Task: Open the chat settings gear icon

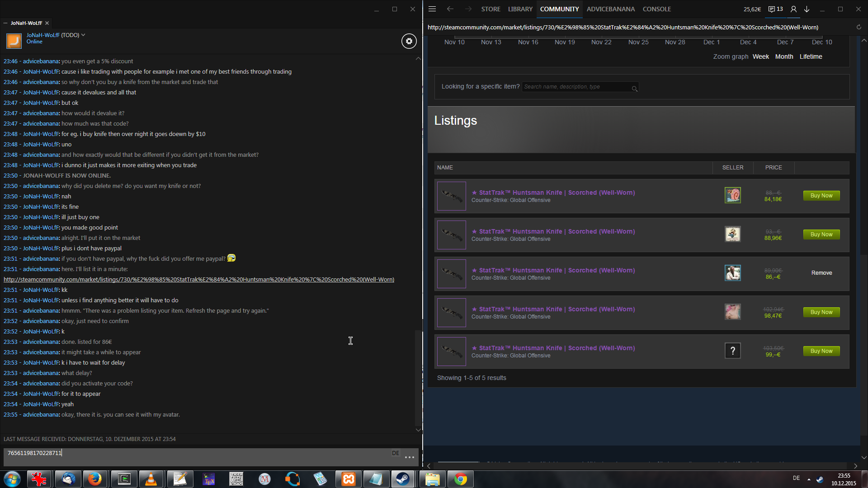Action: click(409, 41)
